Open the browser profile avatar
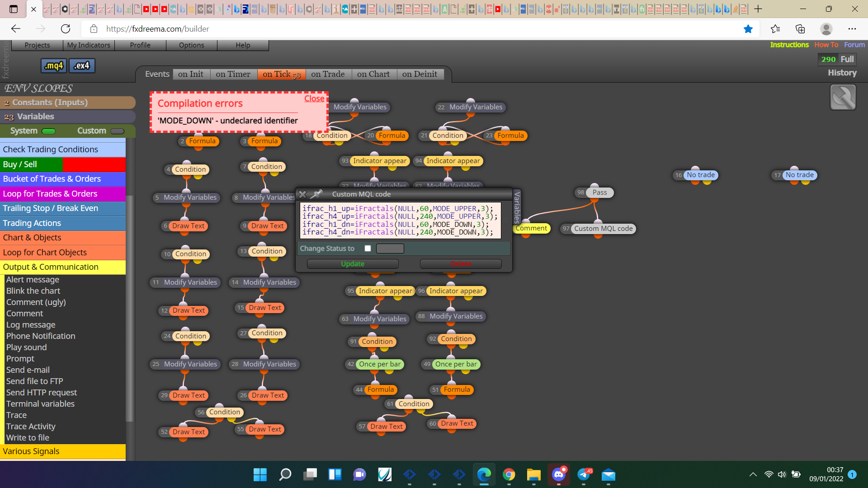Viewport: 868px width, 488px height. 826,29
